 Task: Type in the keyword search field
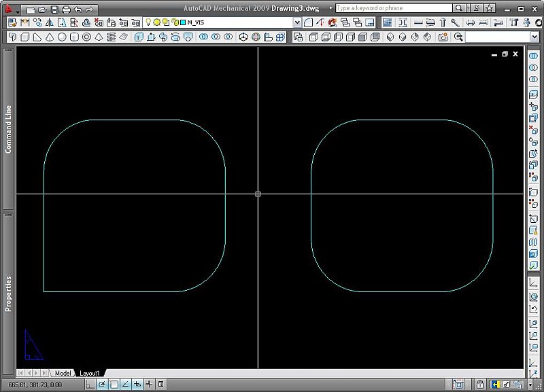pyautogui.click(x=394, y=8)
